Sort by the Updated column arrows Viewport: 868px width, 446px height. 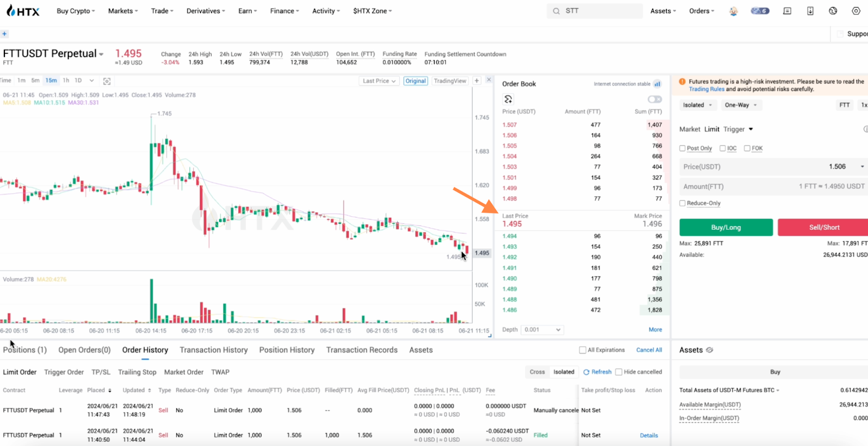coord(149,390)
